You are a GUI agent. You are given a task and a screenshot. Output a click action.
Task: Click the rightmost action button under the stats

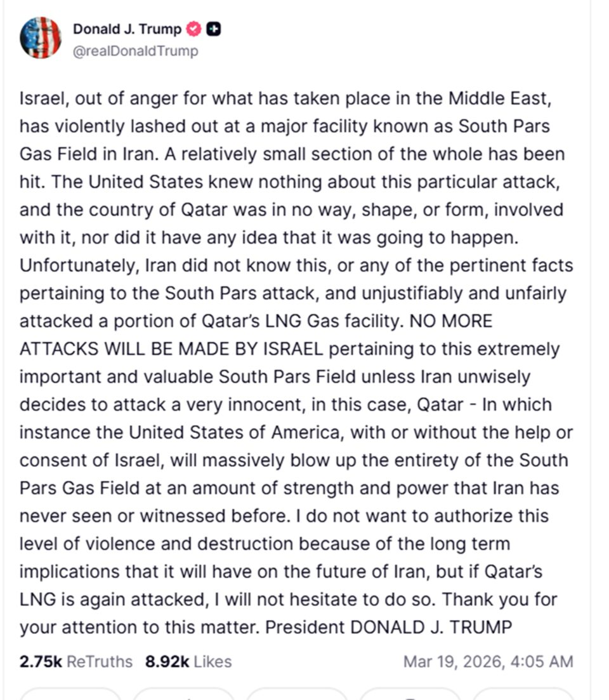pyautogui.click(x=523, y=694)
